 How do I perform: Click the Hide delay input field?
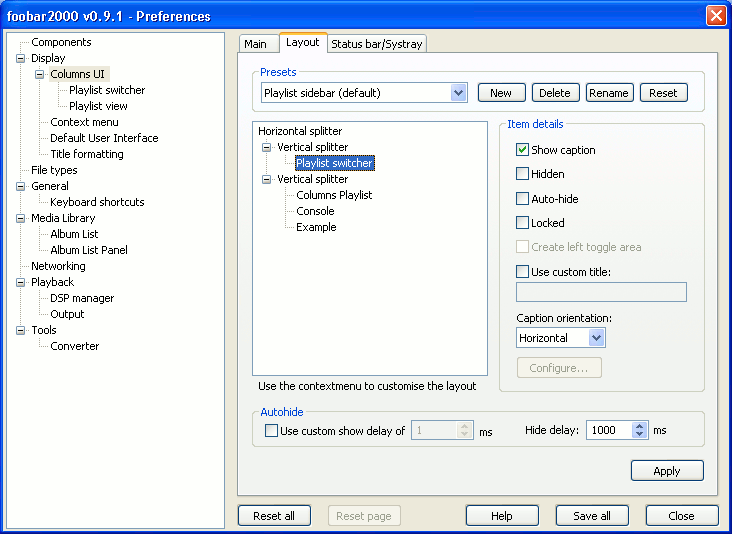click(610, 430)
